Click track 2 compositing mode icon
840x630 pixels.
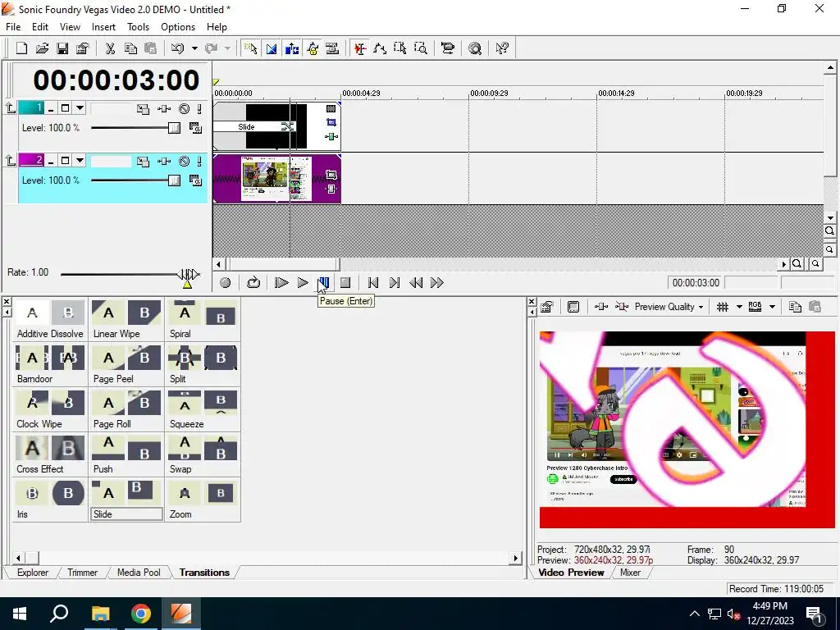(195, 180)
